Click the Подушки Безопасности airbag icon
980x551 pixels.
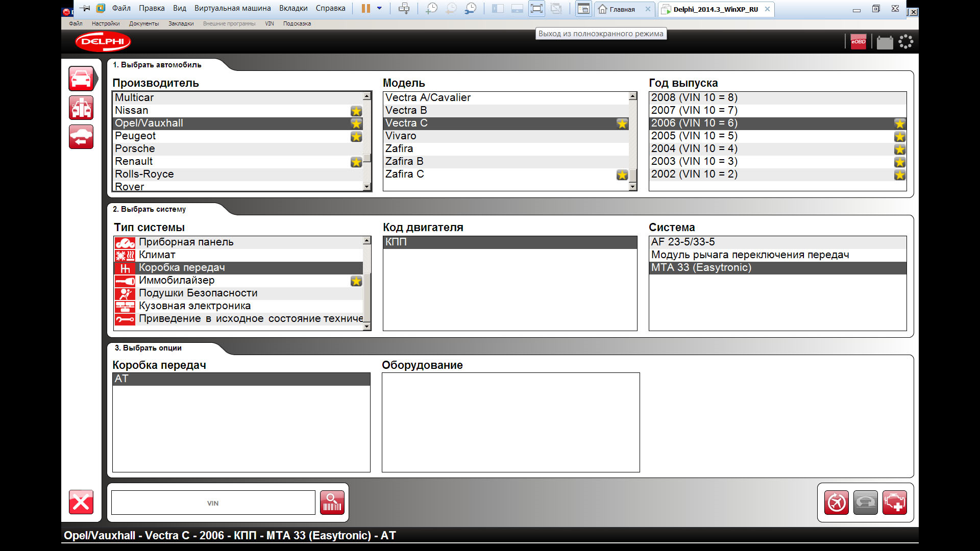click(x=125, y=293)
